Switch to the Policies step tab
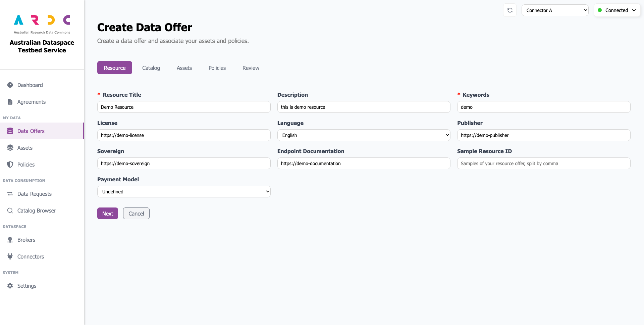The height and width of the screenshot is (325, 644). click(x=217, y=68)
